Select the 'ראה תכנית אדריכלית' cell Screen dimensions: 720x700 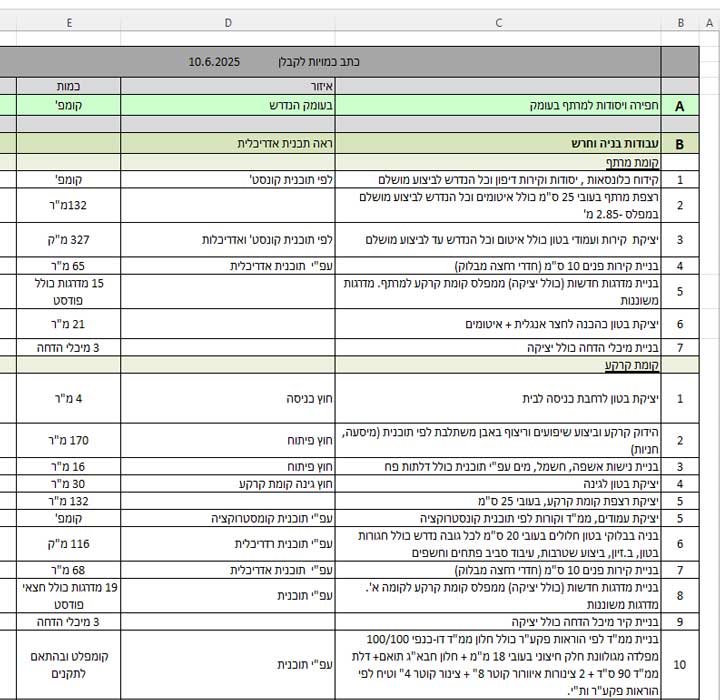[x=228, y=144]
